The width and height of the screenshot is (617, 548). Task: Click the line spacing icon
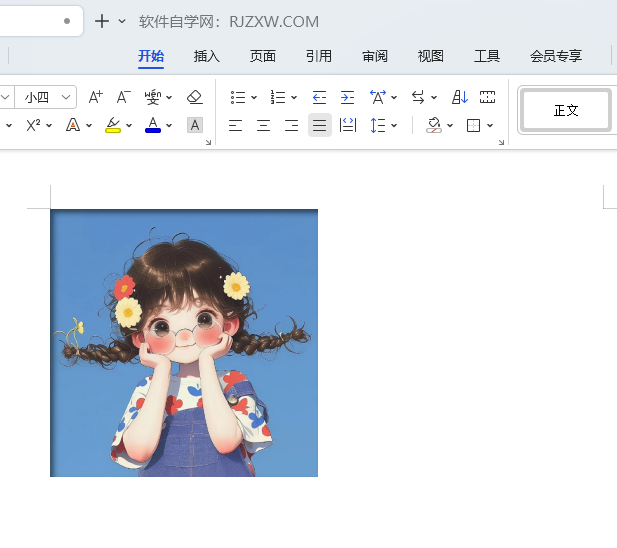click(x=378, y=125)
